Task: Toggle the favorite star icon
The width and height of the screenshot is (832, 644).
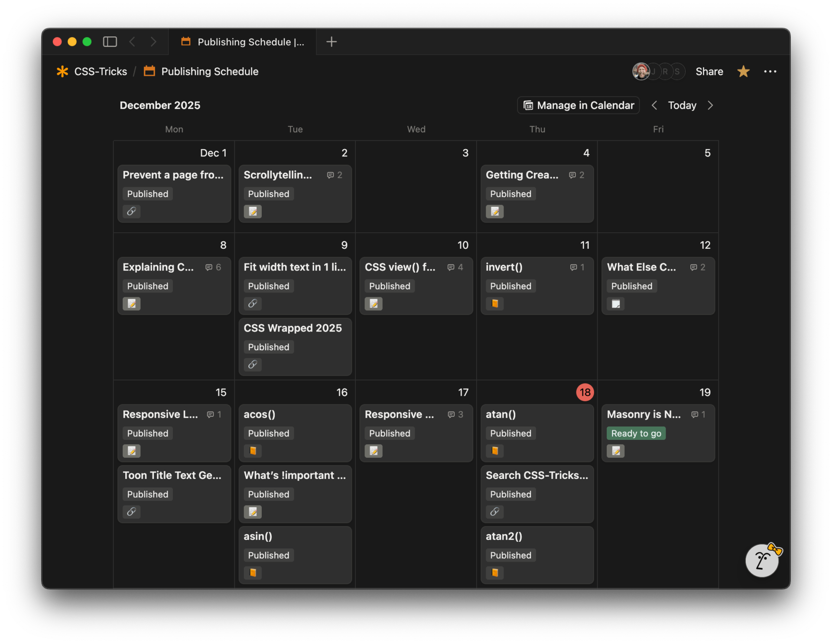Action: (x=743, y=72)
